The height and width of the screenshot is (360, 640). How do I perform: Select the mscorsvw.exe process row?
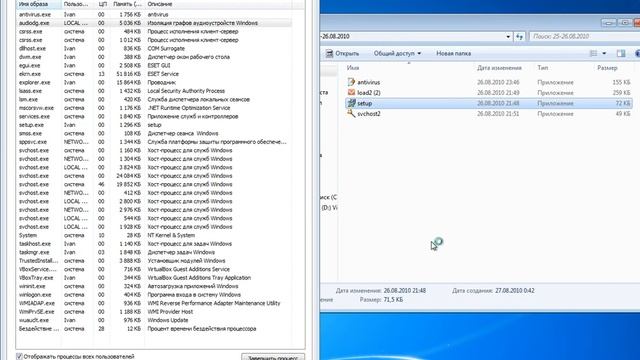(154, 108)
